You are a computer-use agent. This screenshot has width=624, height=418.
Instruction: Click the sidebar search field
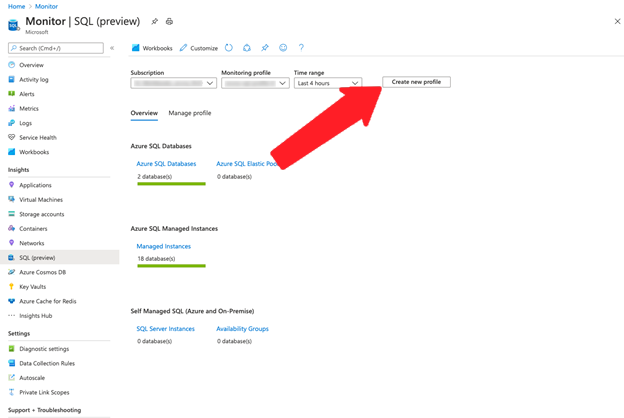coord(56,48)
